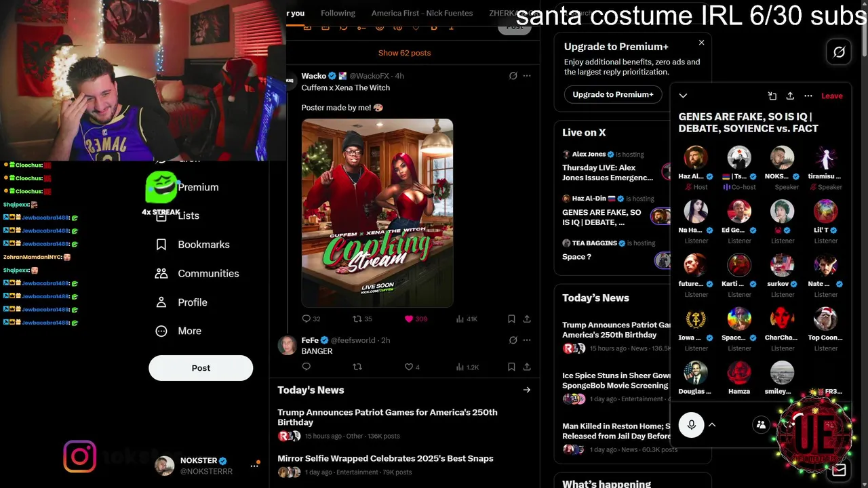Switch to the Following tab
The width and height of the screenshot is (868, 488).
click(x=338, y=13)
